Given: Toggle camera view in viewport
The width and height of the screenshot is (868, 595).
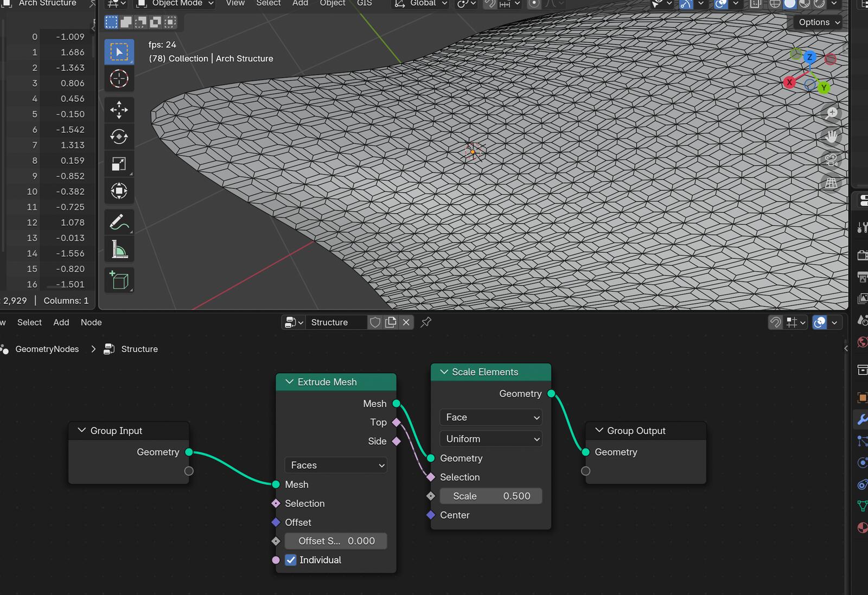Looking at the screenshot, I should [831, 160].
